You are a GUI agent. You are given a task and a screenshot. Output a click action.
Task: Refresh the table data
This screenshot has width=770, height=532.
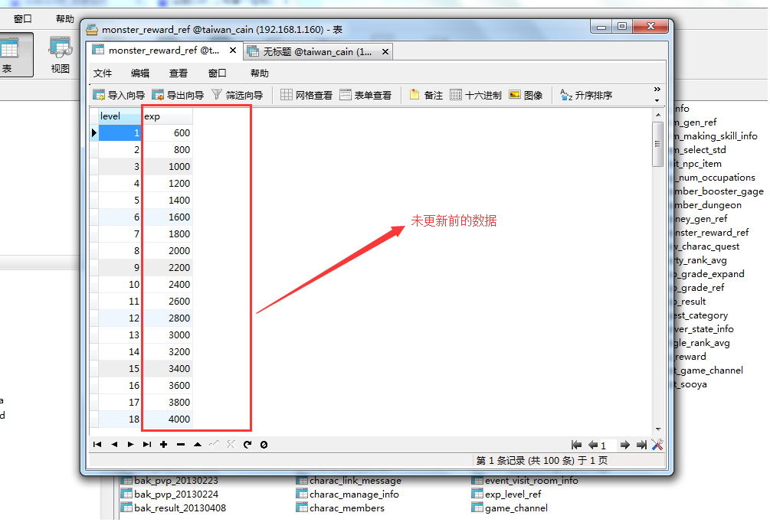pos(247,445)
